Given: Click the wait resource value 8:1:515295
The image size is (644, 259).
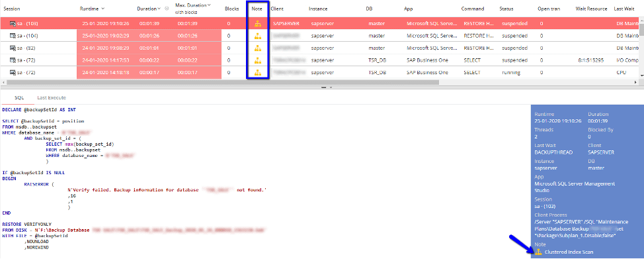Looking at the screenshot, I should tap(590, 60).
